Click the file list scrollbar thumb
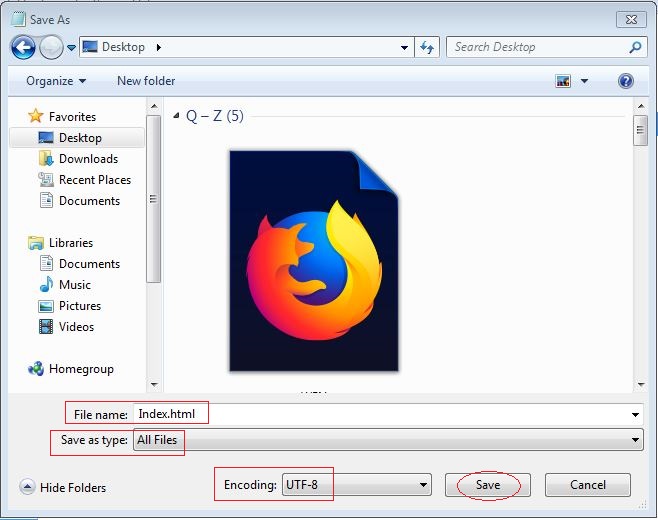This screenshot has height=520, width=658. (x=640, y=130)
